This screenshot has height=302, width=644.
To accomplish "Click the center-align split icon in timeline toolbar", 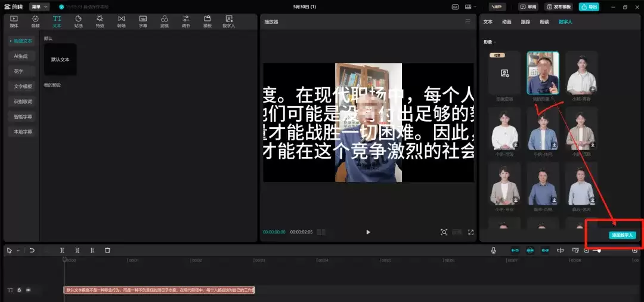I will pos(560,250).
